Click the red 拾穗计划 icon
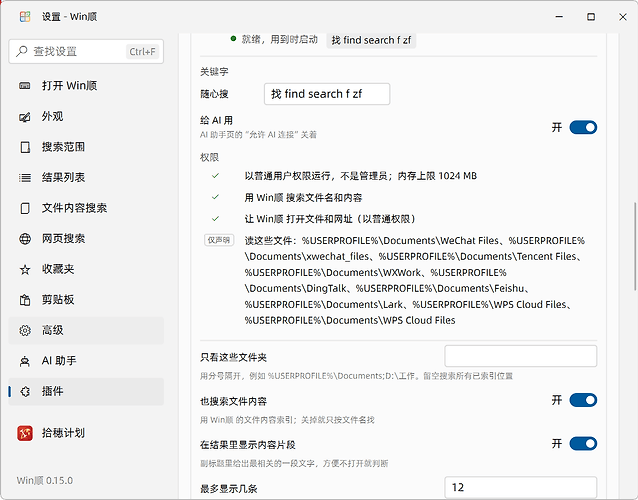The image size is (638, 500). point(25,433)
